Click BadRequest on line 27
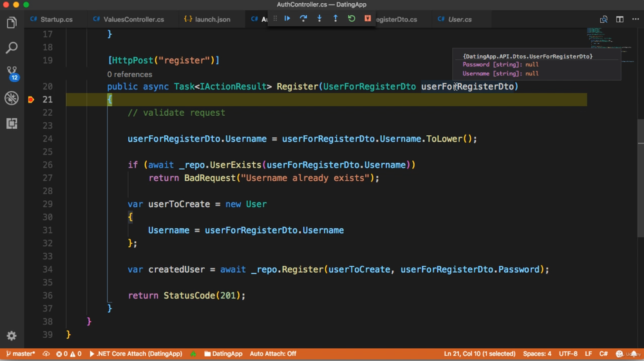 point(209,178)
